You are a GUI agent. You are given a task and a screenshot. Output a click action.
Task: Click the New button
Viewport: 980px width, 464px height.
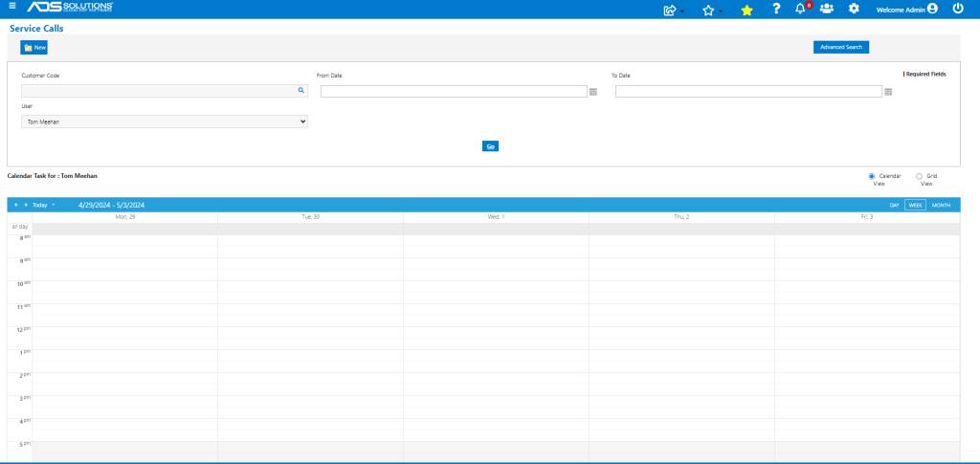[33, 48]
